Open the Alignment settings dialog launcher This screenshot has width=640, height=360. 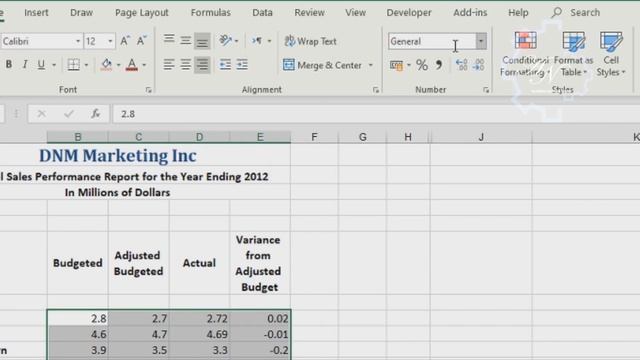376,90
